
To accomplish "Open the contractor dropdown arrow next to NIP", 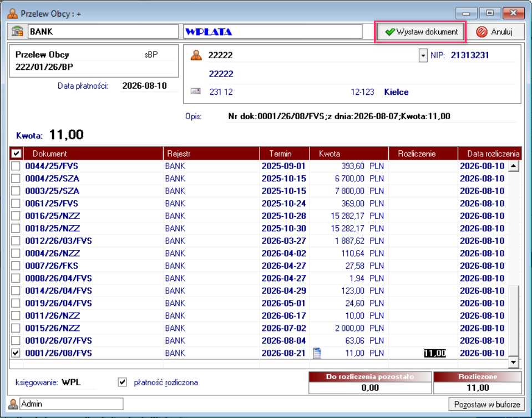I will pyautogui.click(x=423, y=55).
